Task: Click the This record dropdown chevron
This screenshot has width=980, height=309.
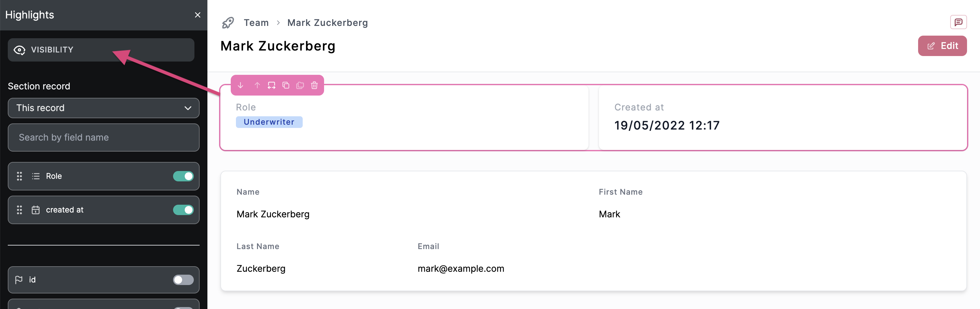Action: pos(188,108)
